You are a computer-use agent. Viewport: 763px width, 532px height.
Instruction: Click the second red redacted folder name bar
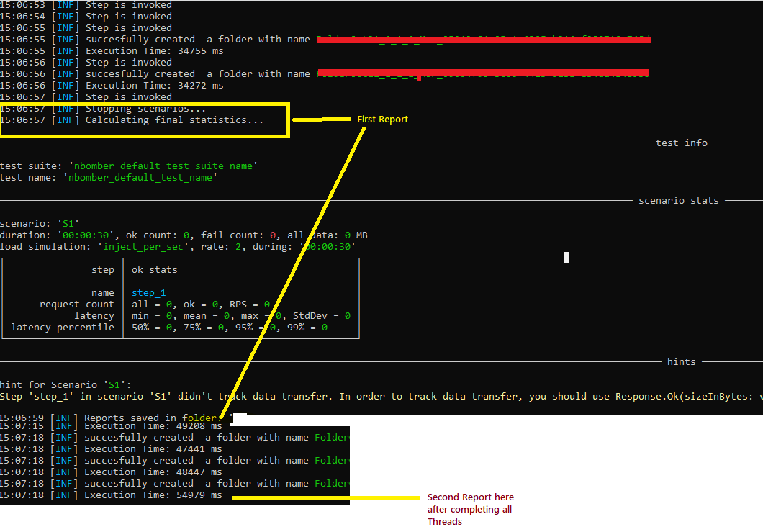pos(482,73)
